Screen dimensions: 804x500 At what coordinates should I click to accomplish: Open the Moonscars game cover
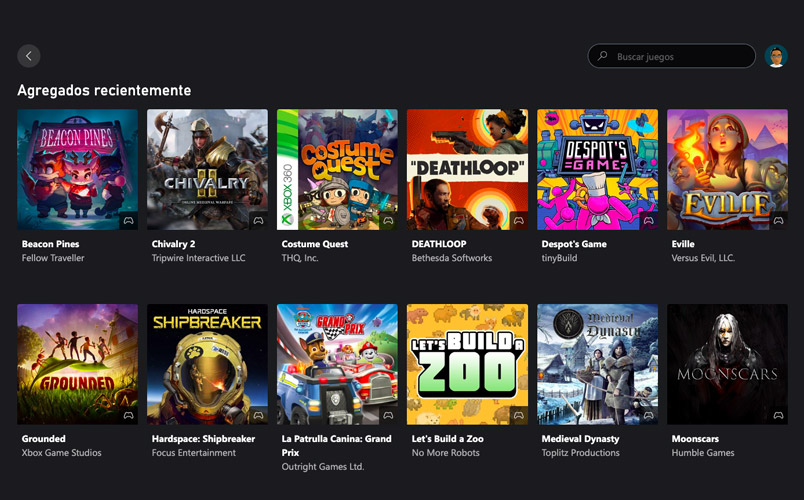click(x=727, y=364)
